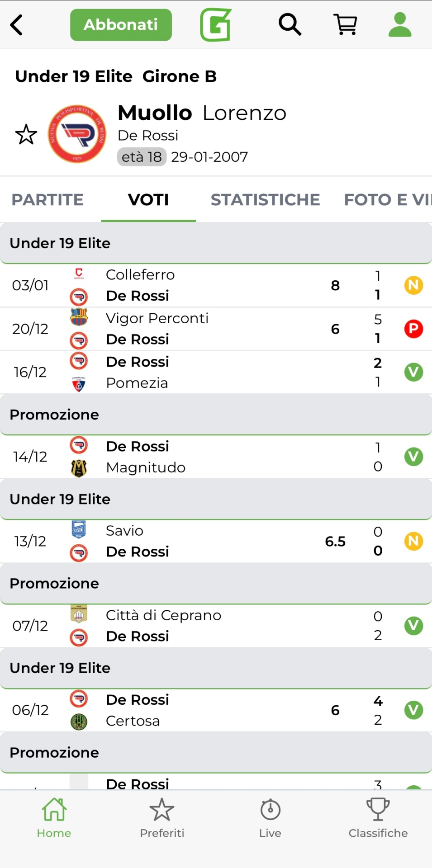Viewport: 432px width, 868px height.
Task: Open Classifiche trophy icon
Action: pos(378,817)
